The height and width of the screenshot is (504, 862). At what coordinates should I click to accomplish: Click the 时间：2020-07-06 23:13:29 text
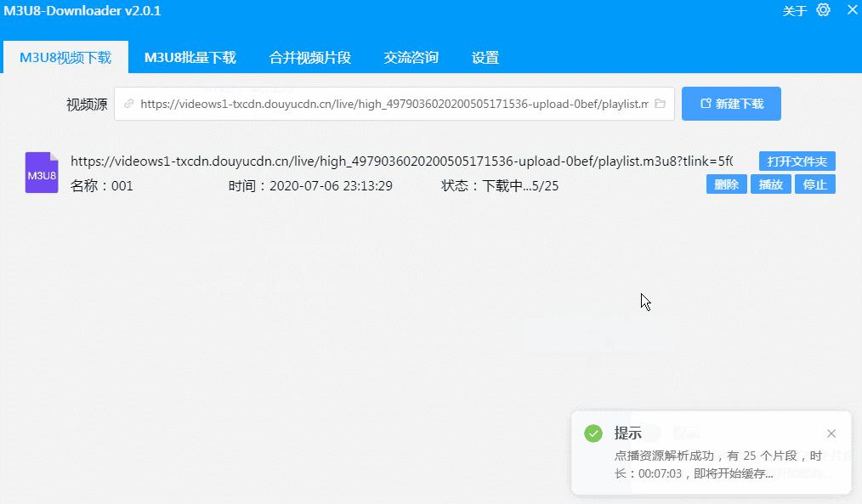[x=310, y=186]
